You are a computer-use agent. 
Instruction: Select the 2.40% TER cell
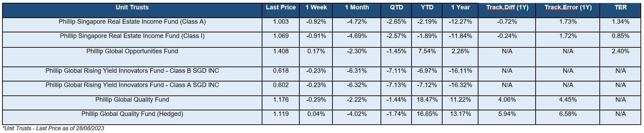(621, 51)
